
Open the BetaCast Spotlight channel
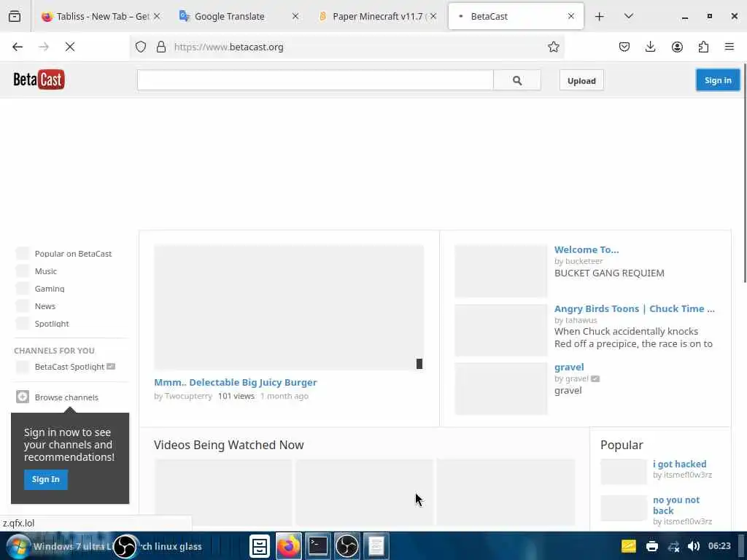69,367
